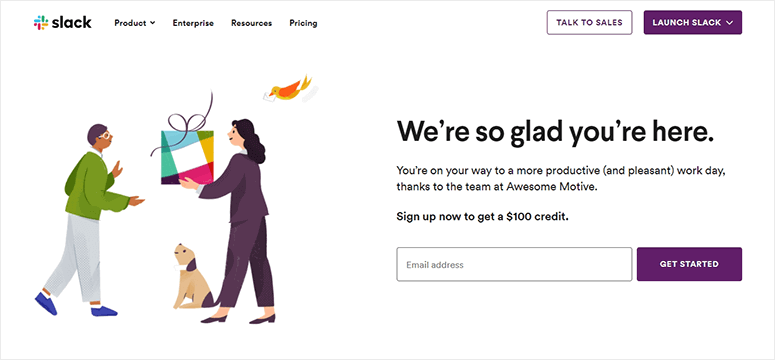Click the Talk to Sales button

coord(589,22)
